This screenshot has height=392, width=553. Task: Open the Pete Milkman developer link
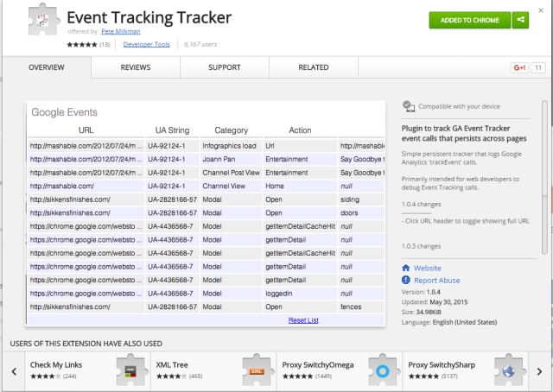coord(121,31)
